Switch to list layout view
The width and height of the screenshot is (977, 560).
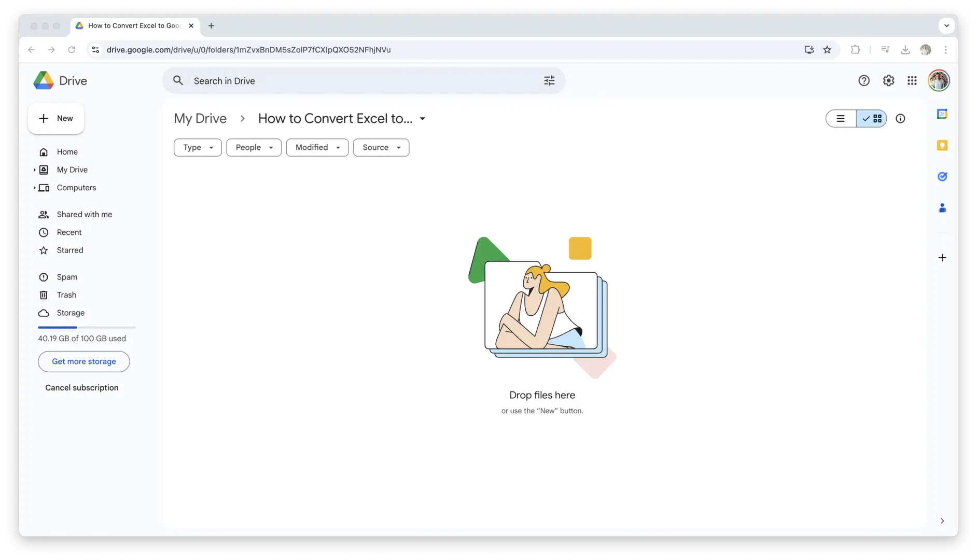841,119
